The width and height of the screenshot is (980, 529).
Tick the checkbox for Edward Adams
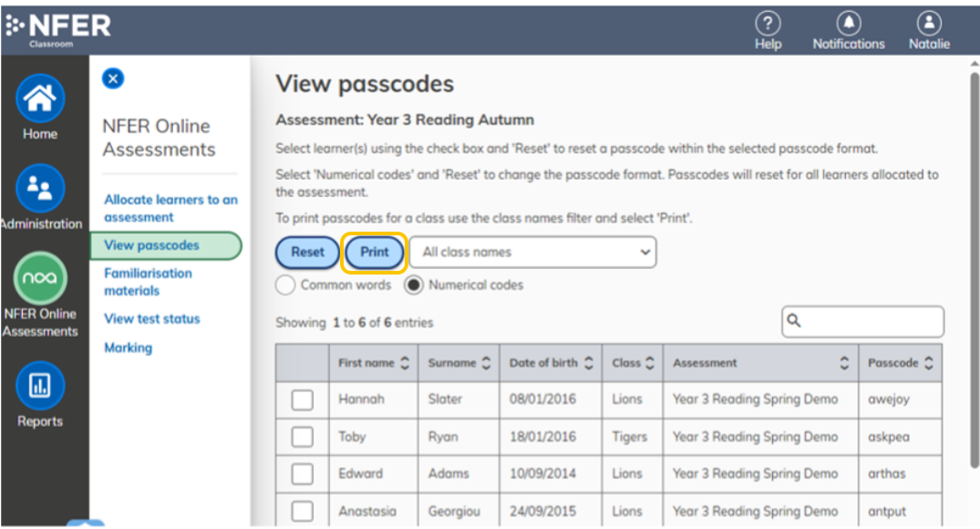coord(303,474)
